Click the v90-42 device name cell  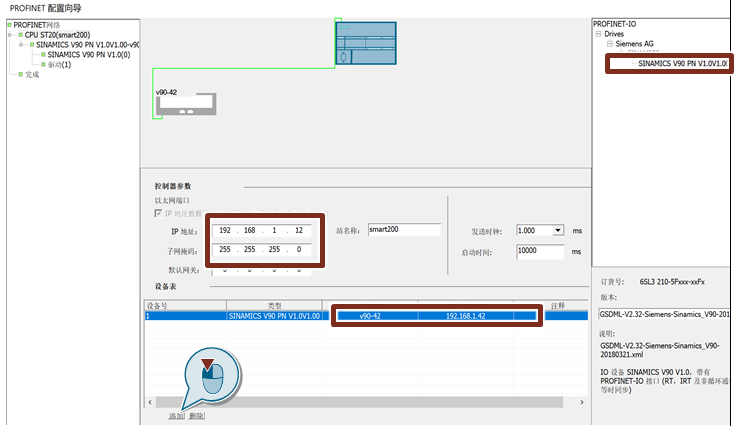[370, 316]
